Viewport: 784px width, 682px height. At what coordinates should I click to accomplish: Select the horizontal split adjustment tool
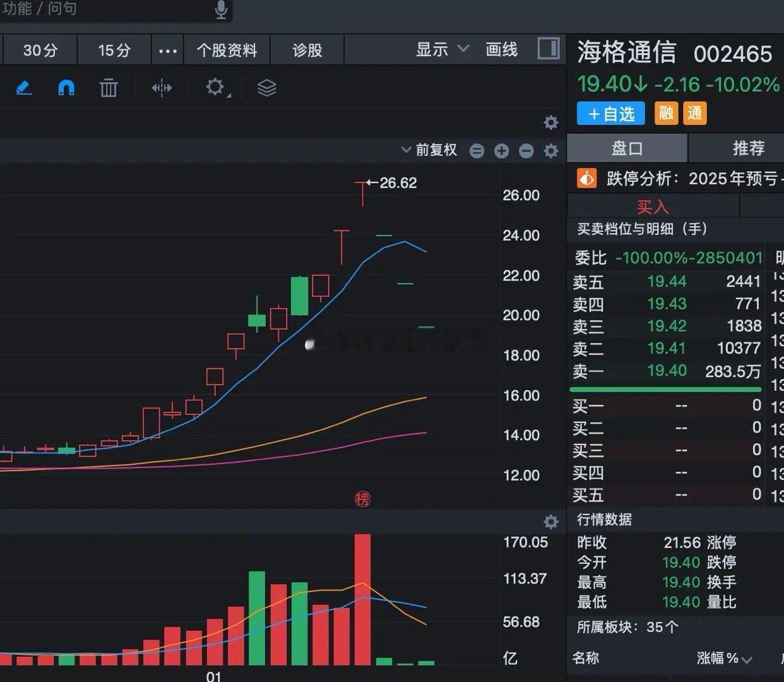point(162,88)
